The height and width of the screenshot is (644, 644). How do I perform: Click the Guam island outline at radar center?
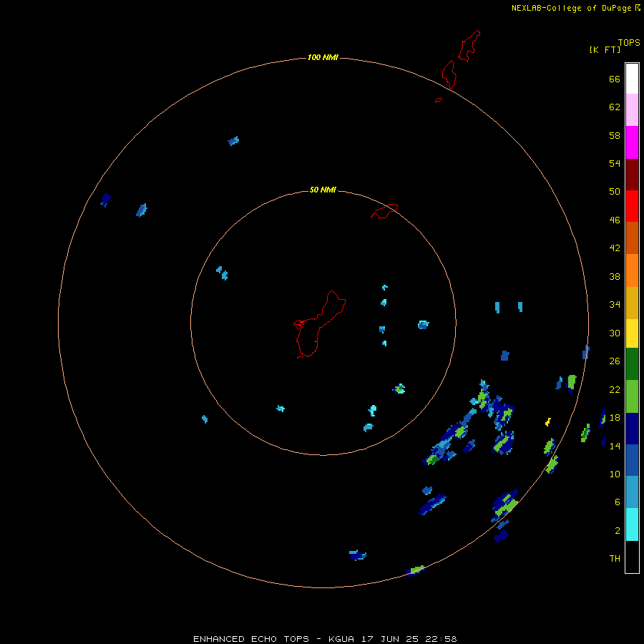coord(320,324)
